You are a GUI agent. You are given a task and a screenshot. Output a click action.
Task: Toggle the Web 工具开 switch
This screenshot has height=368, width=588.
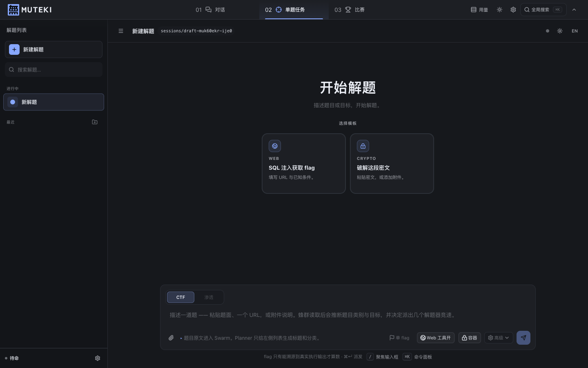pyautogui.click(x=436, y=338)
